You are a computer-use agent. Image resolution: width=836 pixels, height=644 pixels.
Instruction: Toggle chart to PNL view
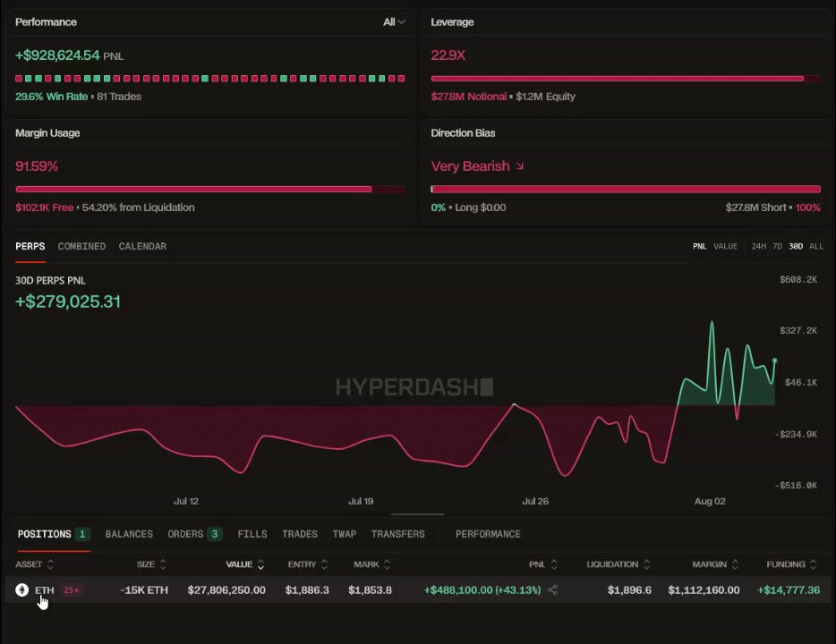700,246
